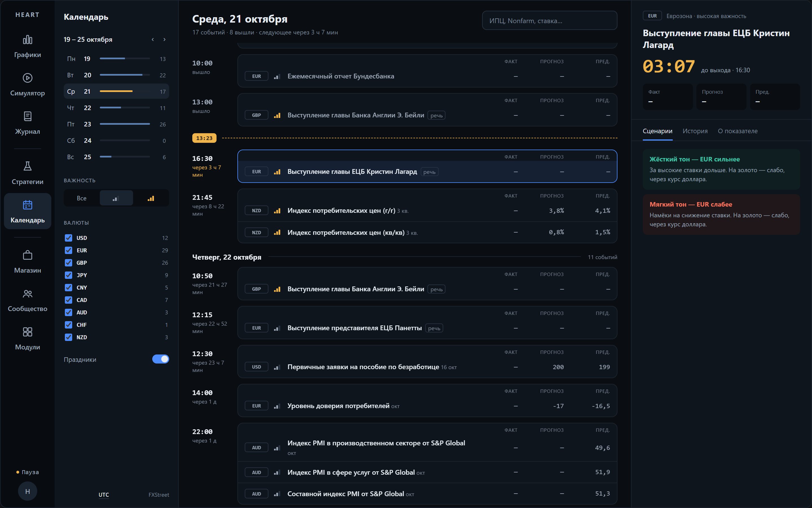This screenshot has width=812, height=508.
Task: Uncheck the NZD currency checkbox
Action: coord(69,337)
